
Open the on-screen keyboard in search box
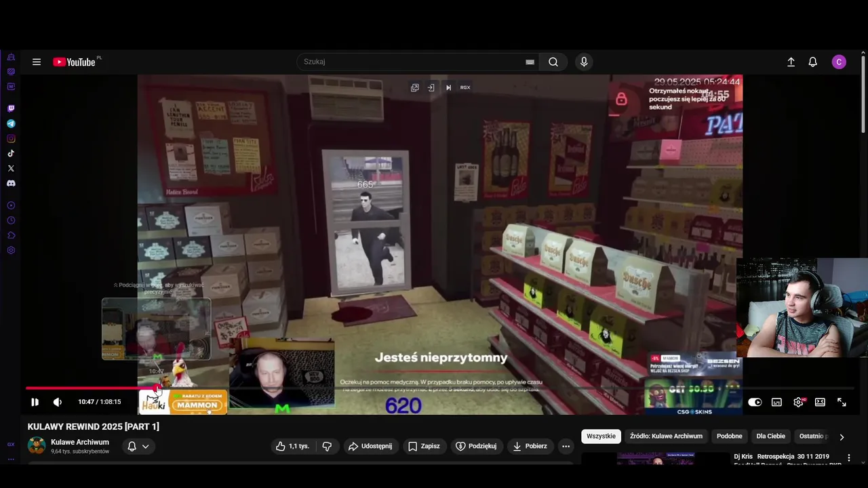tap(530, 62)
